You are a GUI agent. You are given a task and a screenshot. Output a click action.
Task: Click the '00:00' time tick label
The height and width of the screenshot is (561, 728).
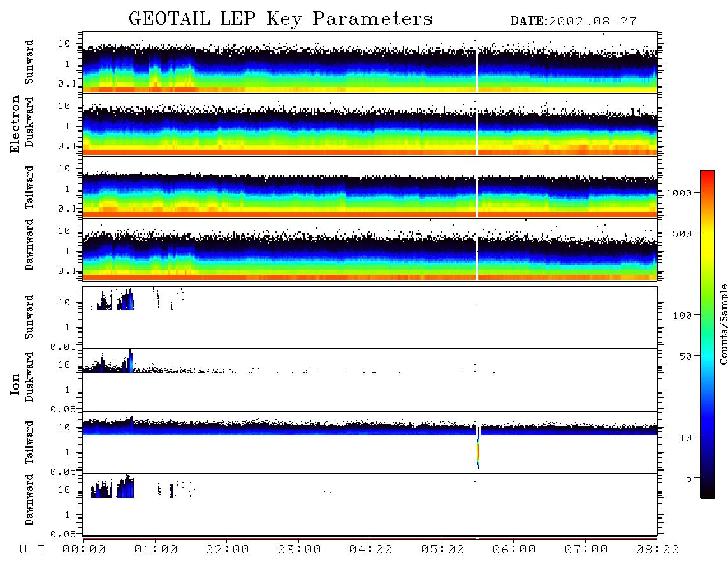coord(84,550)
